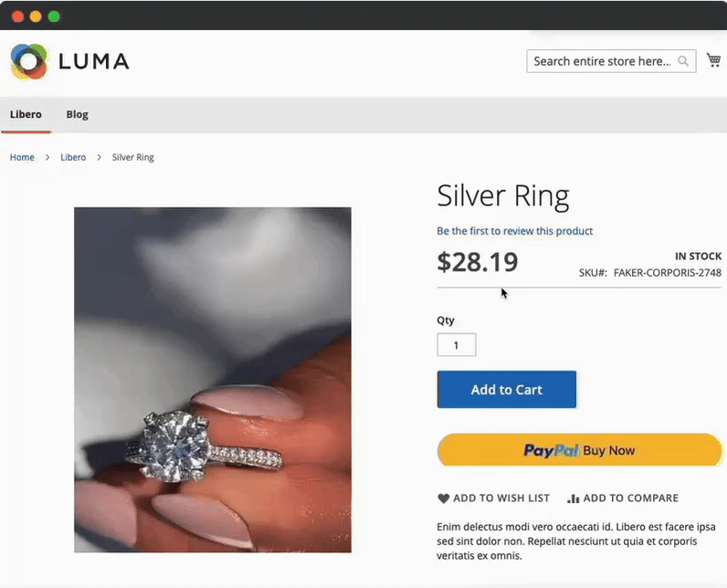Click the wish list heart icon
Image resolution: width=727 pixels, height=588 pixels.
pyautogui.click(x=444, y=499)
